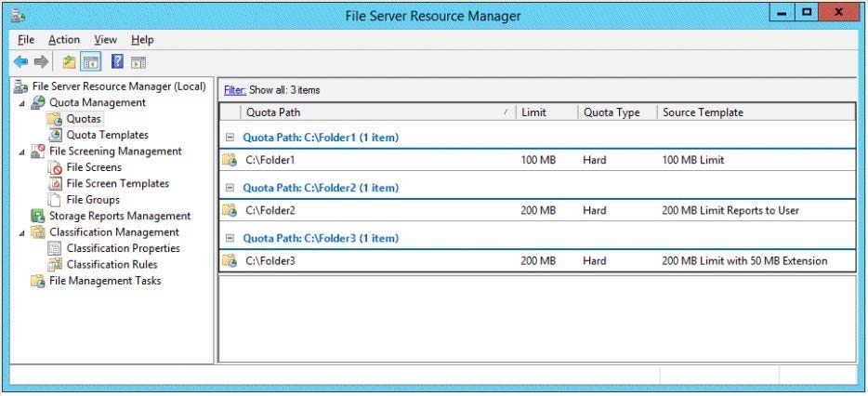Click the File Screen Templates icon
The height and width of the screenshot is (396, 868).
coord(56,183)
